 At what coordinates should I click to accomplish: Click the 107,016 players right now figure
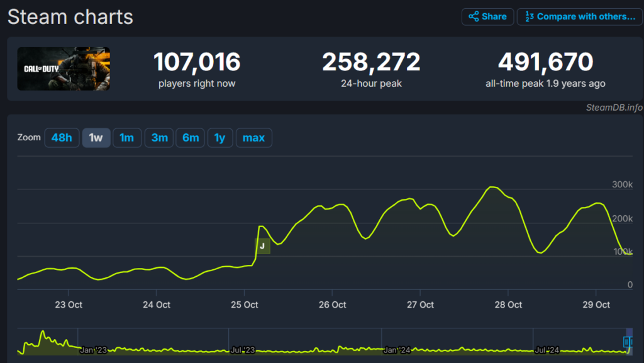pyautogui.click(x=197, y=62)
